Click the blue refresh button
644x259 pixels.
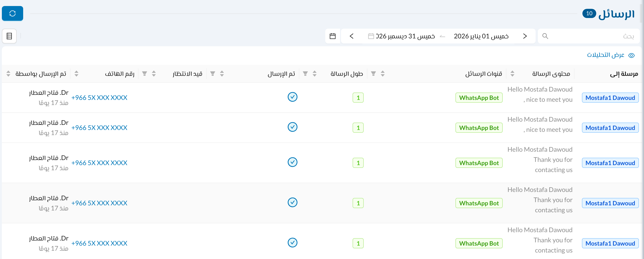coord(13,13)
